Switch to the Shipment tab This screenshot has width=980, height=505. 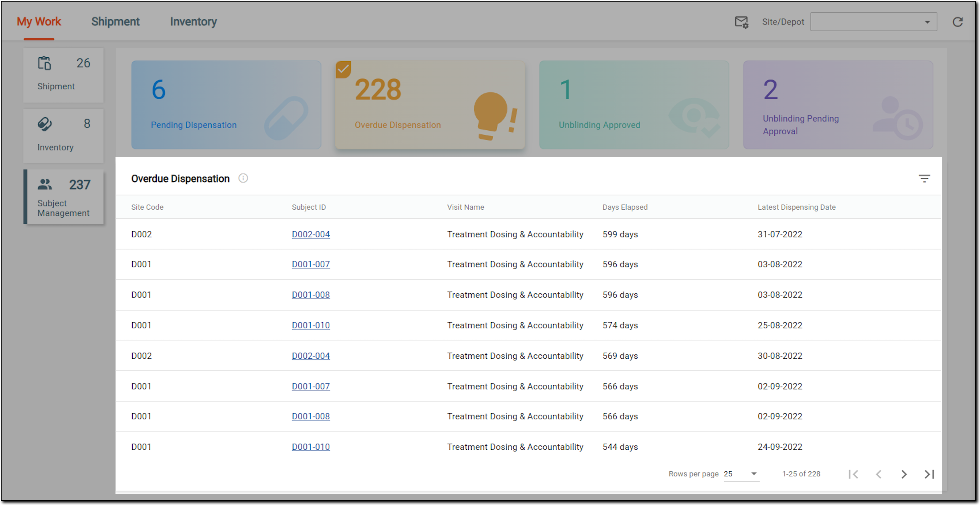tap(115, 22)
